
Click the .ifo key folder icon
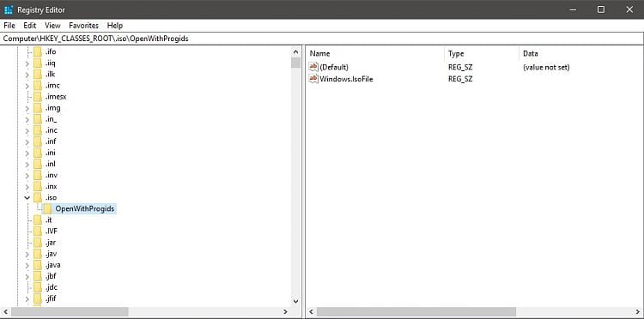pos(38,51)
